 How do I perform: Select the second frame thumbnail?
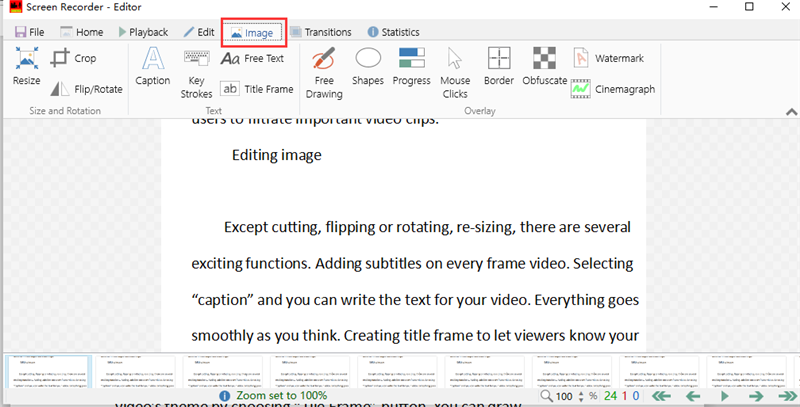135,371
